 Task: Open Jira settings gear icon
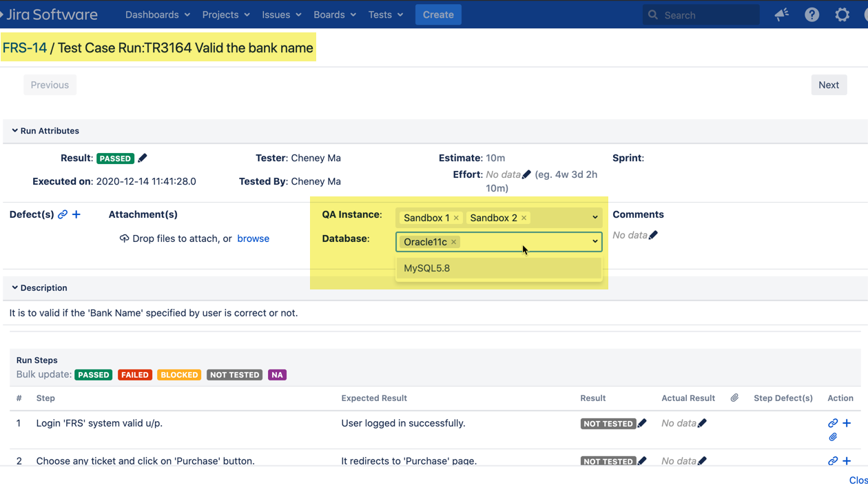[843, 14]
